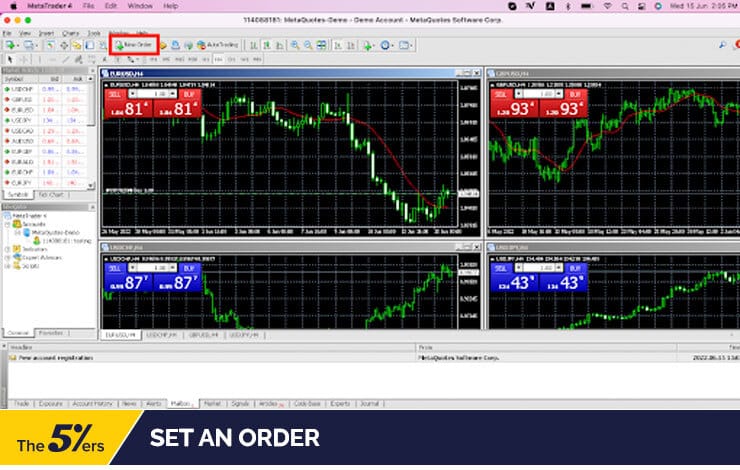The image size is (740, 470).
Task: Click the BUY button on GBPUSD chart
Action: coord(574,93)
